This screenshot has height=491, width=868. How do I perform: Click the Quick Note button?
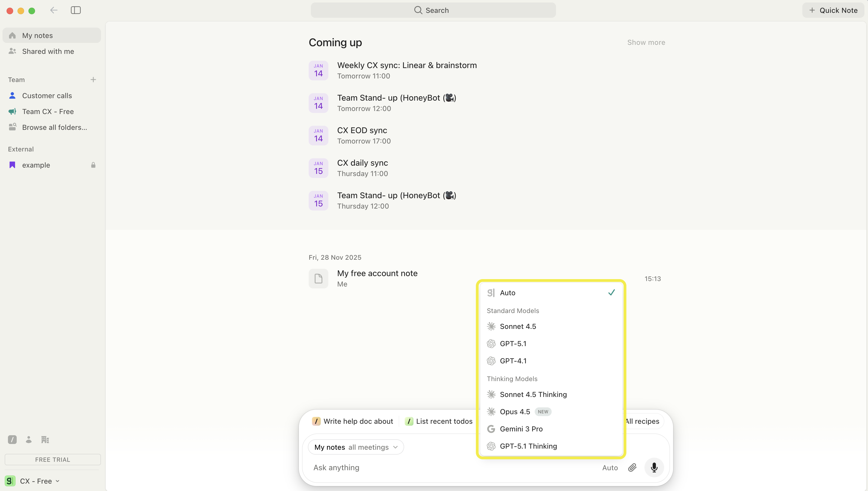833,10
